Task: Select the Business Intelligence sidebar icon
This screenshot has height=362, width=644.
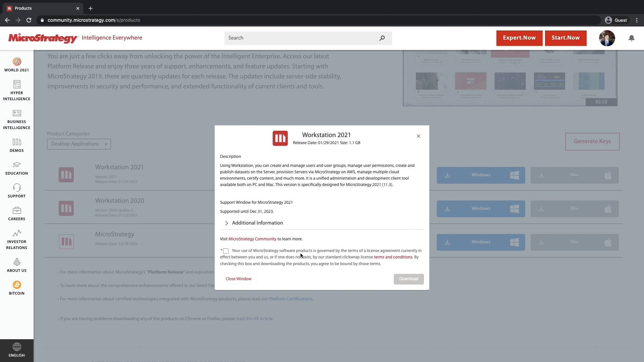Action: 16,113
